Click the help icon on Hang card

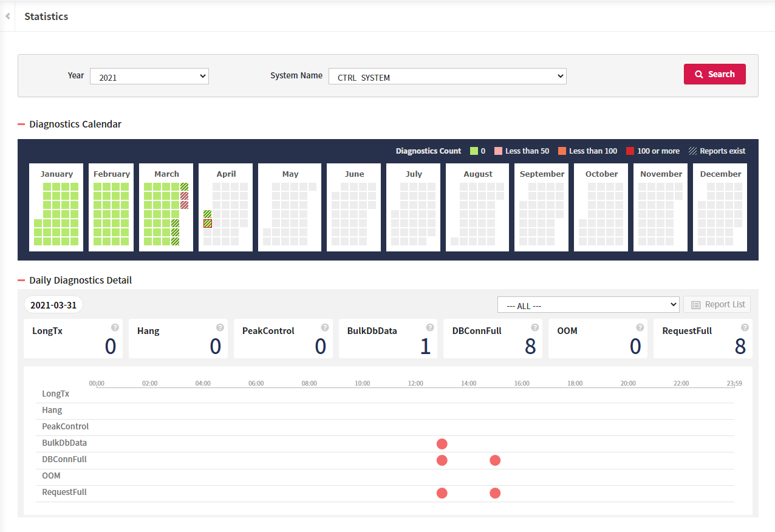coord(220,327)
